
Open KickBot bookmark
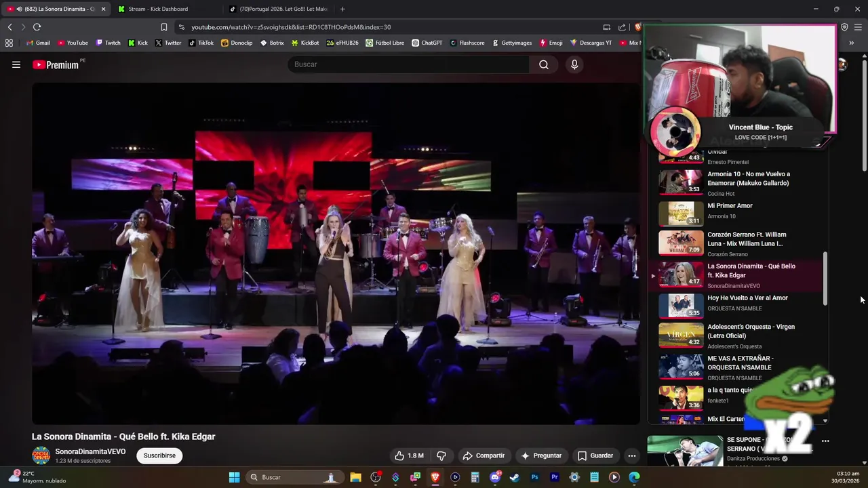(304, 43)
